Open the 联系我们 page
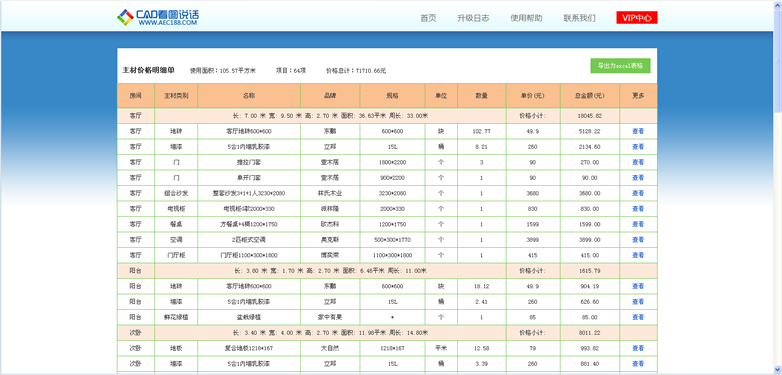Image resolution: width=782 pixels, height=375 pixels. tap(580, 18)
